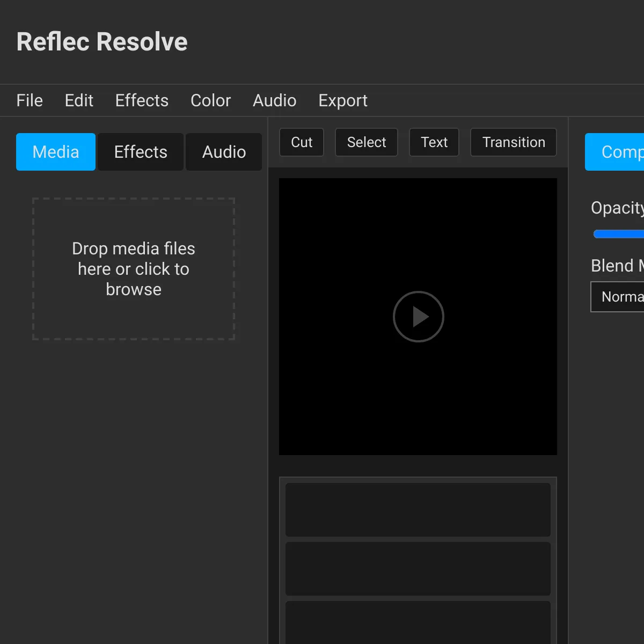Open the Export menu
Image resolution: width=644 pixels, height=644 pixels.
(x=343, y=100)
